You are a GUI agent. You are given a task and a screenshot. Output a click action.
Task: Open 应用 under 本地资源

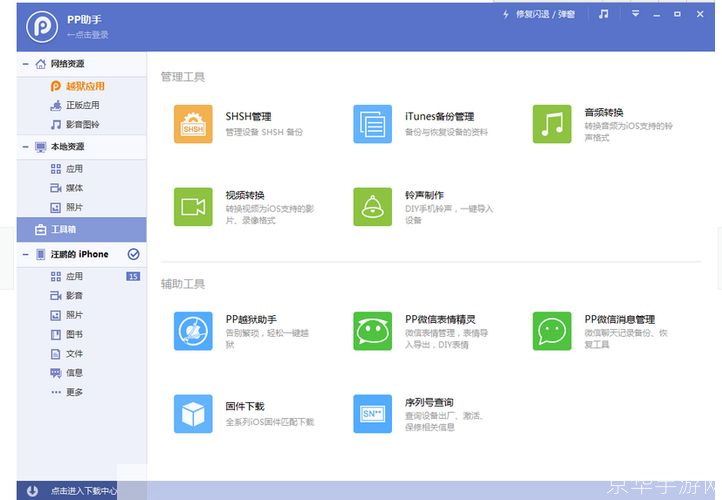coord(82,169)
